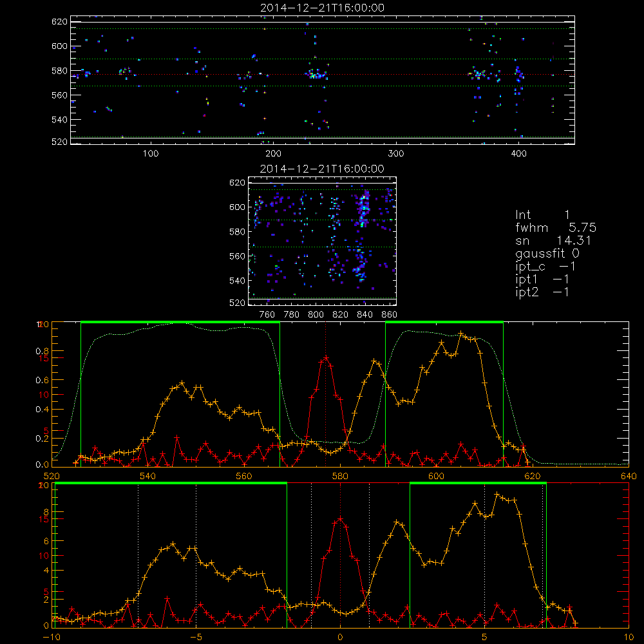Click the 640 x-axis label on profile plot
The image size is (644, 644).
click(x=629, y=476)
